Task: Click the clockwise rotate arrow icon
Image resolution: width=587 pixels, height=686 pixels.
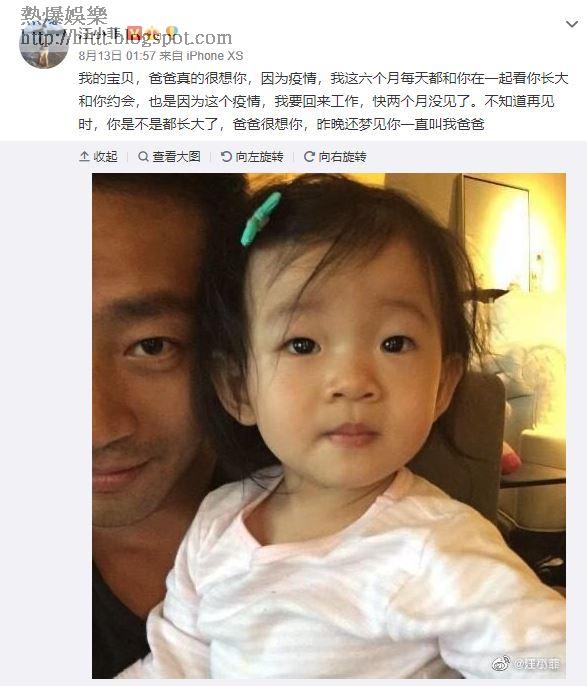Action: click(309, 156)
